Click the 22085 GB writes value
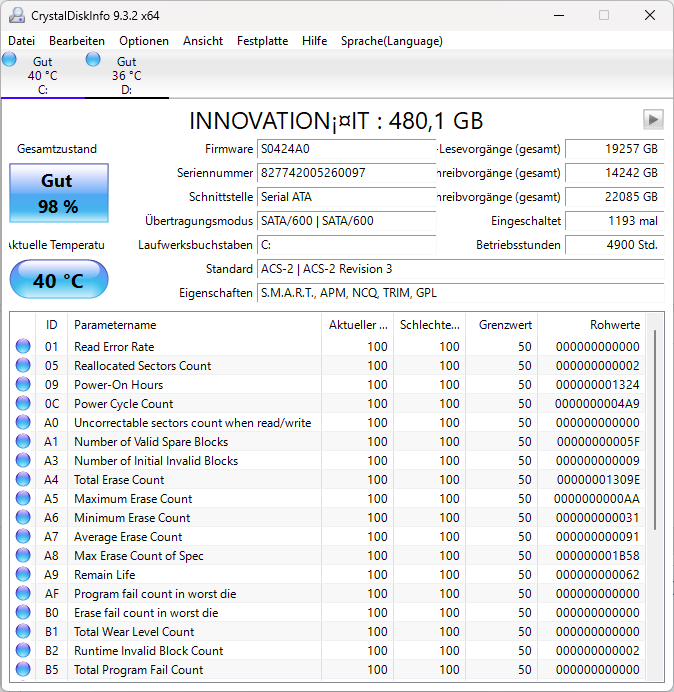The image size is (674, 692). point(614,197)
